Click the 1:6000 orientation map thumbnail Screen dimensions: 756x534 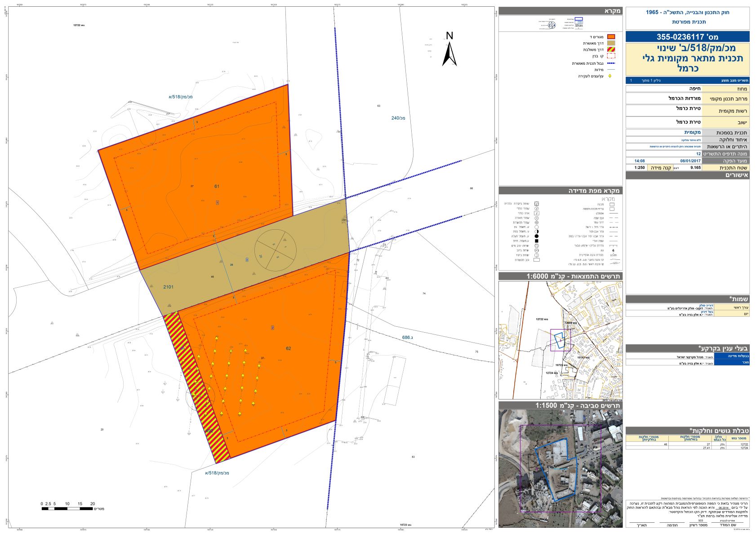click(560, 340)
